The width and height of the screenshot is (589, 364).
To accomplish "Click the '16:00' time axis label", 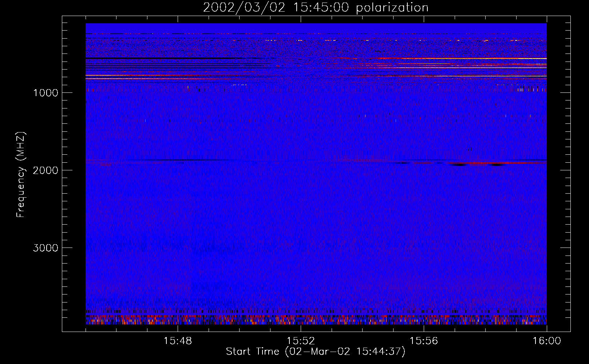I will (x=547, y=341).
